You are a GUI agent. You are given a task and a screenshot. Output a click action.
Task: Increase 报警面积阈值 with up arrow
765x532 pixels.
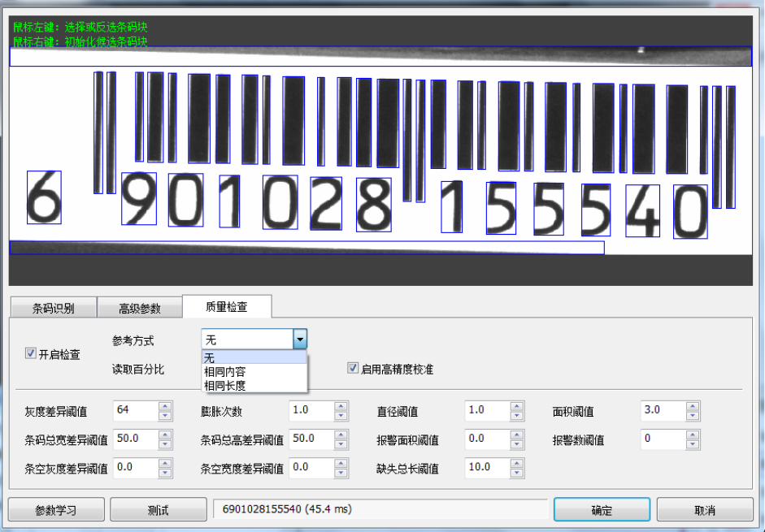tap(517, 435)
